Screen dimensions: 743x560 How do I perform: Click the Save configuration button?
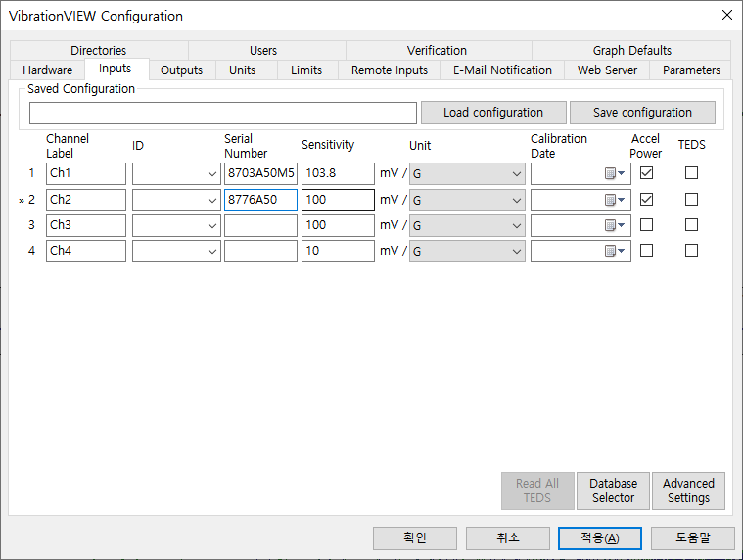click(642, 113)
